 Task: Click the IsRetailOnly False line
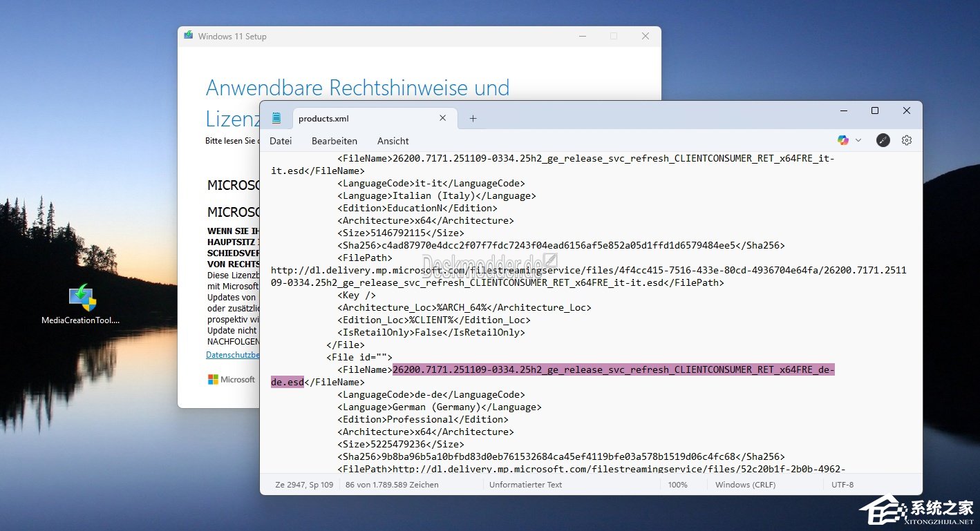[x=431, y=332]
